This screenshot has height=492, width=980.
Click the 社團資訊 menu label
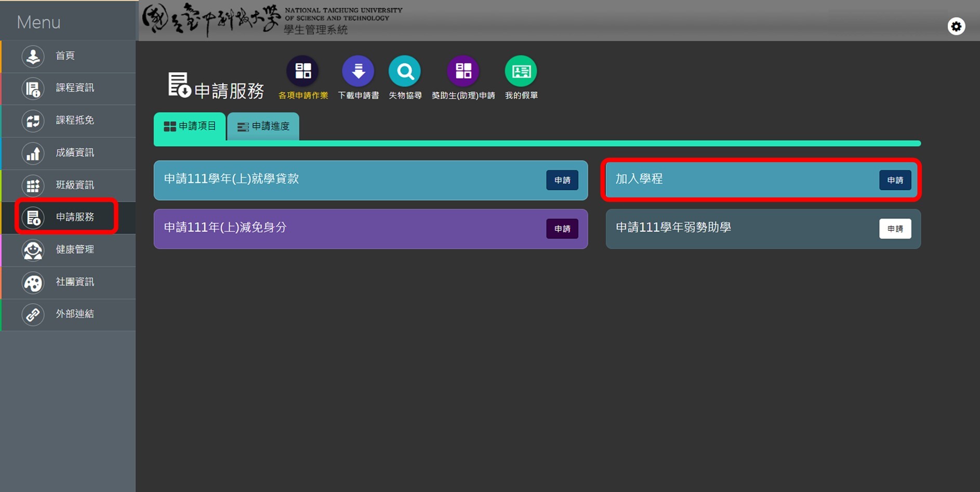(x=75, y=282)
